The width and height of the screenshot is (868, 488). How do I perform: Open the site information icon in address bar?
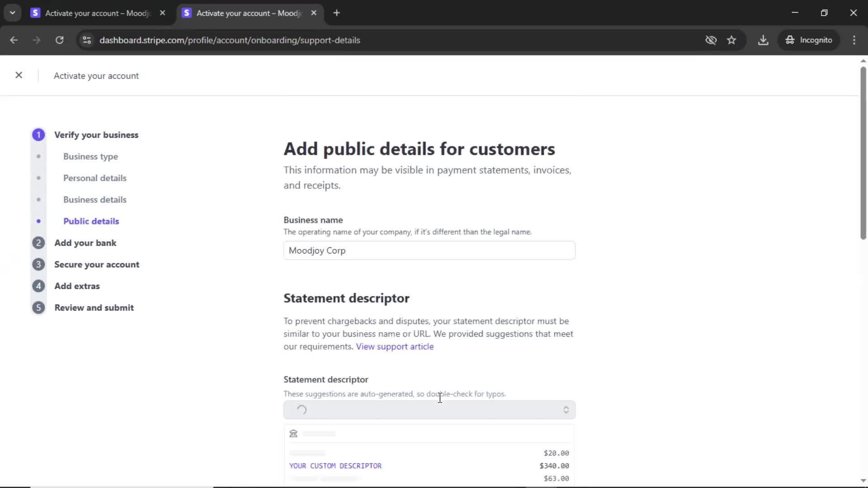87,40
